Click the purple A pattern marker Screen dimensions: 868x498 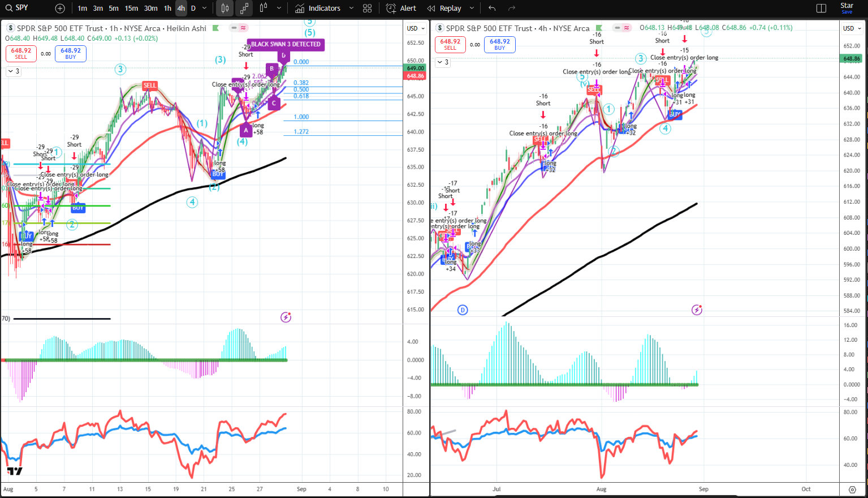tap(245, 131)
